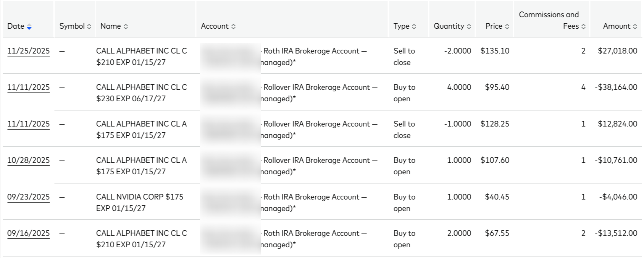Viewport: 644px width, 258px height.
Task: Sort by Quantity using arrows icon
Action: click(x=469, y=26)
